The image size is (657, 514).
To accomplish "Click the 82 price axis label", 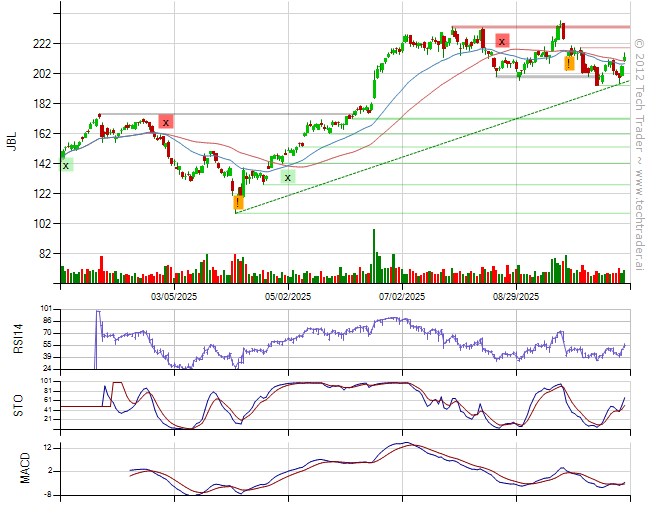I will pos(44,254).
